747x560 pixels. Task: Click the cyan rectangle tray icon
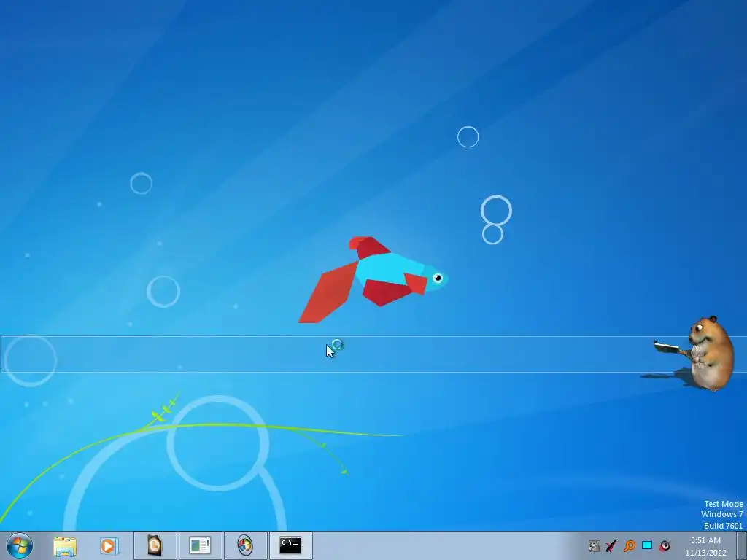click(647, 545)
